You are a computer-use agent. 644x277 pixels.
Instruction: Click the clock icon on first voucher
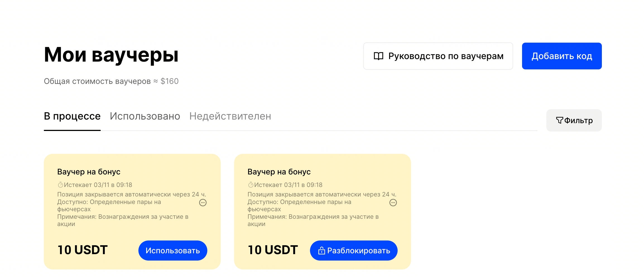click(x=60, y=185)
